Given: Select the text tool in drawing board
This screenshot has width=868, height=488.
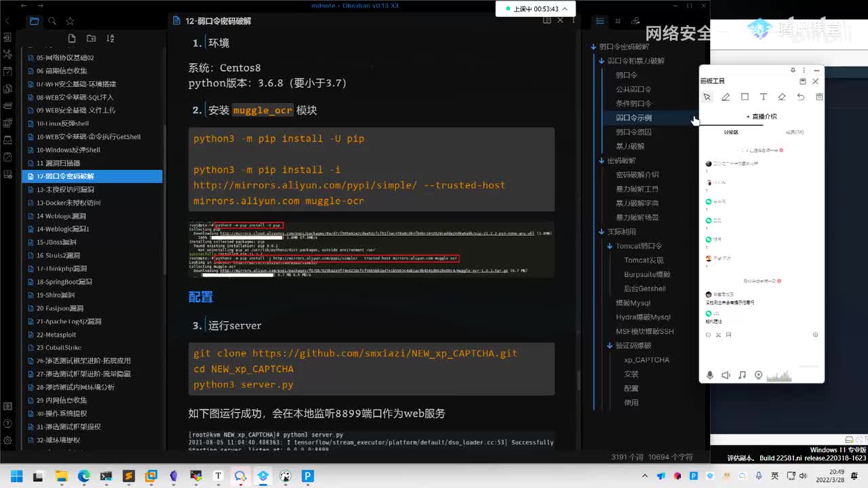Looking at the screenshot, I should pos(763,97).
